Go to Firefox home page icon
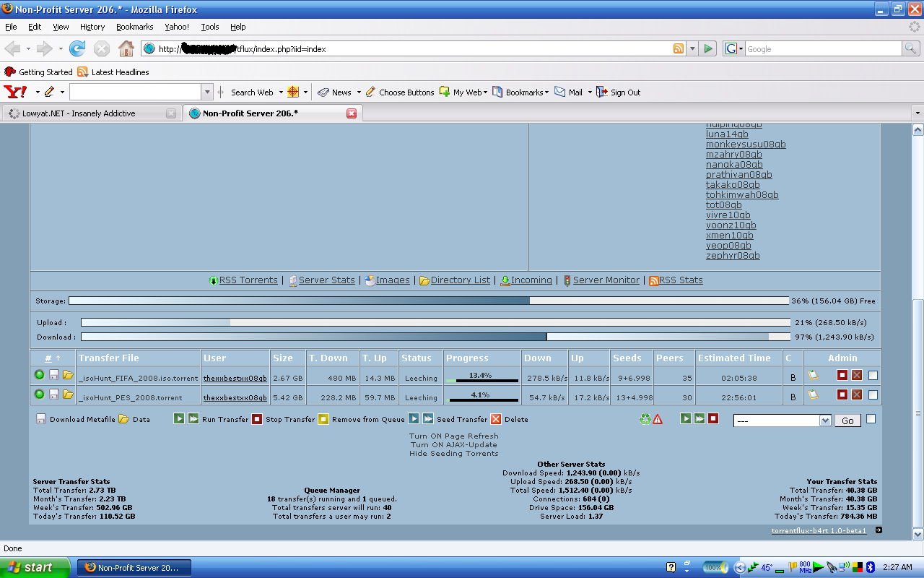 pyautogui.click(x=126, y=48)
